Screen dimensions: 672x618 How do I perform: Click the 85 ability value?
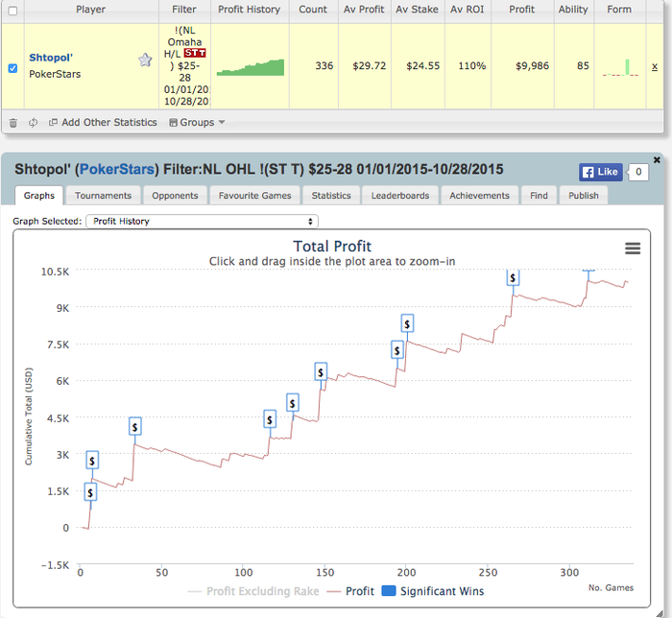(583, 65)
